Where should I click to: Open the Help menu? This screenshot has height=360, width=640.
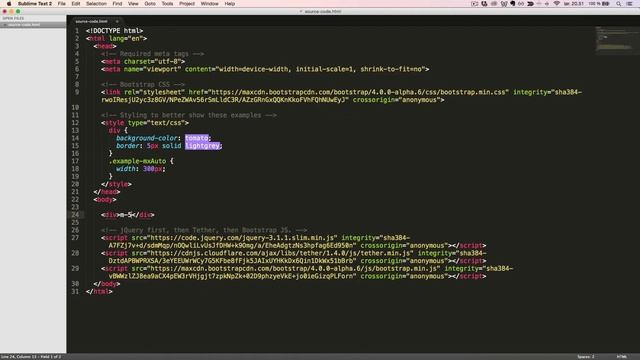click(230, 4)
